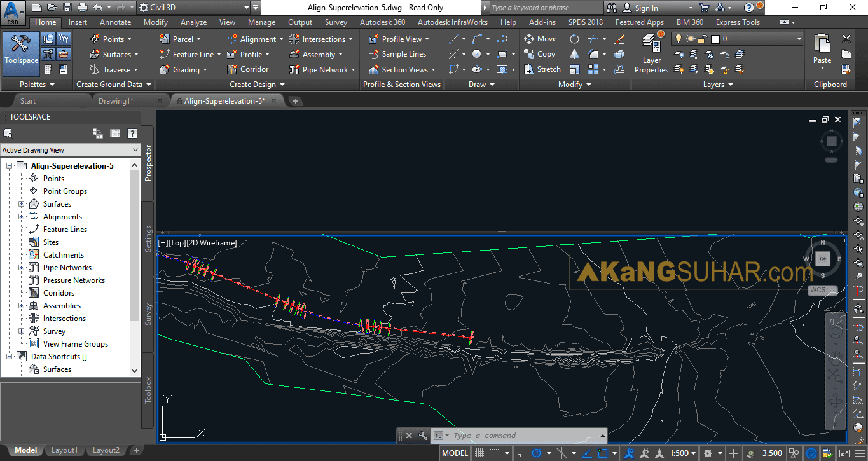868x461 pixels.
Task: Select the Copy tool in Modify panel
Action: (x=539, y=54)
